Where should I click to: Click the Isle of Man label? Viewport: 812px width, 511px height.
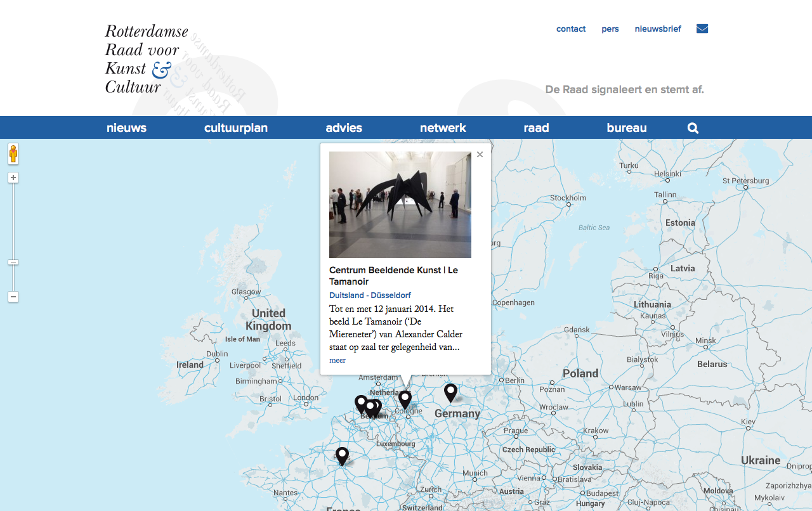242,339
